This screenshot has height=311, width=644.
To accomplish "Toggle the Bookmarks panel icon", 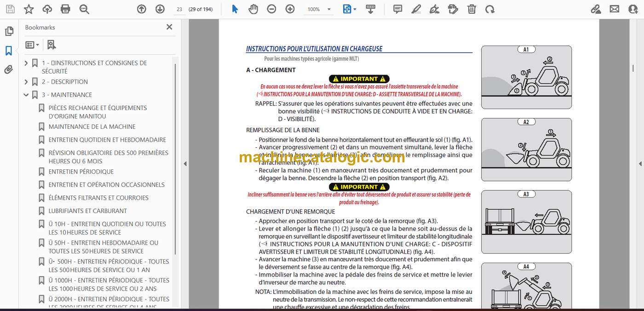I will [9, 51].
